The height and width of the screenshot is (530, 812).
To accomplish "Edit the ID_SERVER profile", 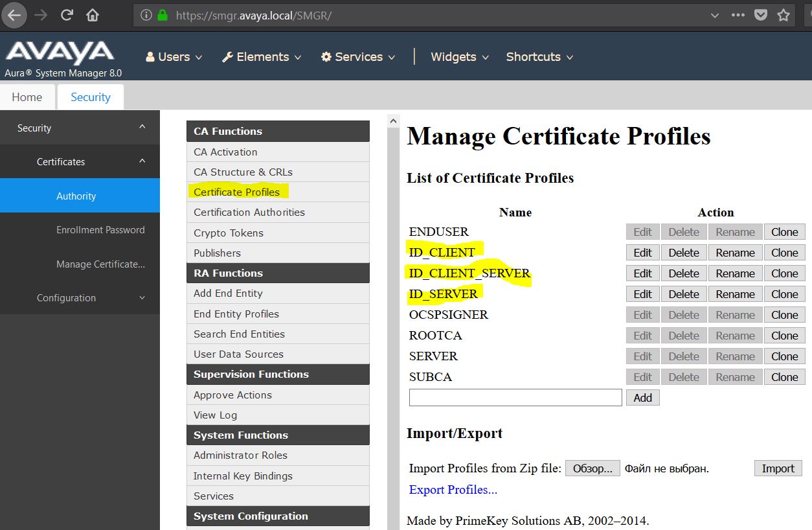I will (x=642, y=294).
